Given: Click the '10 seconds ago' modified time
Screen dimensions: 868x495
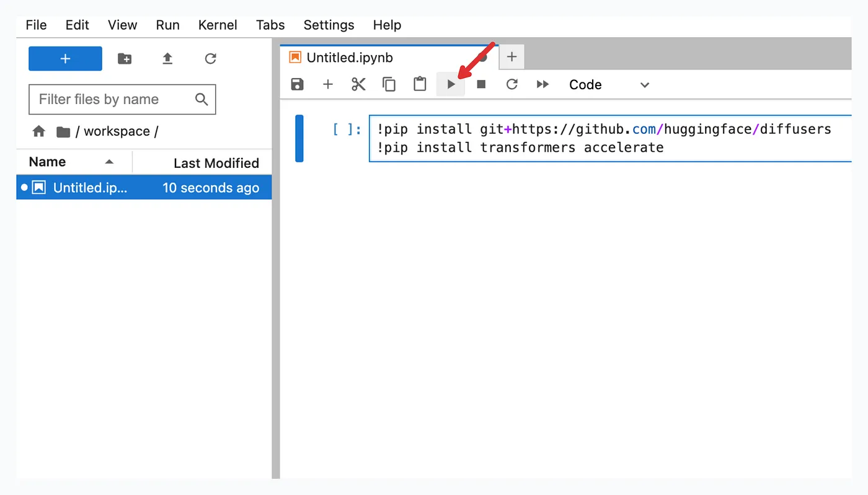Looking at the screenshot, I should point(211,188).
